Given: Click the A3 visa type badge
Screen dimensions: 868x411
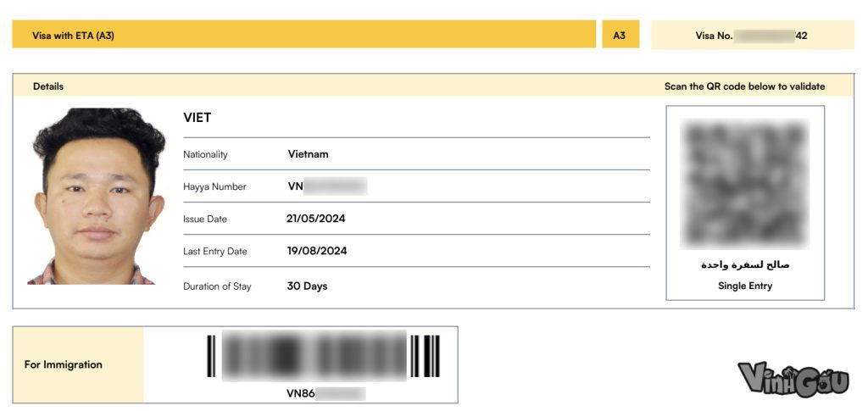Looking at the screenshot, I should [620, 36].
